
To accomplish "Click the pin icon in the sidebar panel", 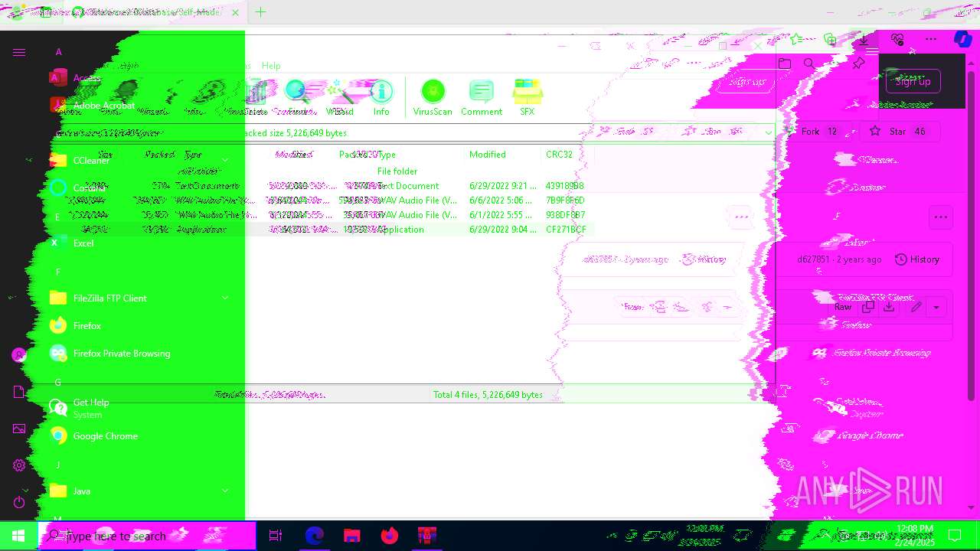I will tap(858, 64).
